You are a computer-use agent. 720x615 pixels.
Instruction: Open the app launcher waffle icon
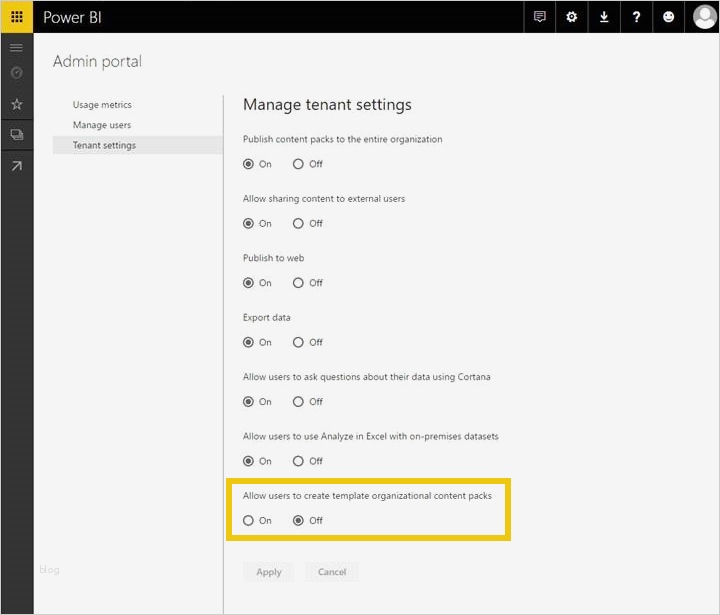click(17, 17)
